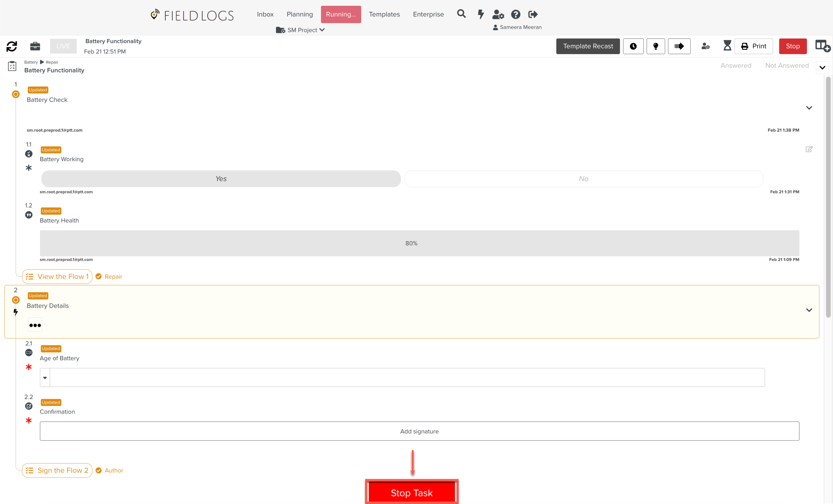833x504 pixels.
Task: Collapse the Battery Check section chevron
Action: 809,108
